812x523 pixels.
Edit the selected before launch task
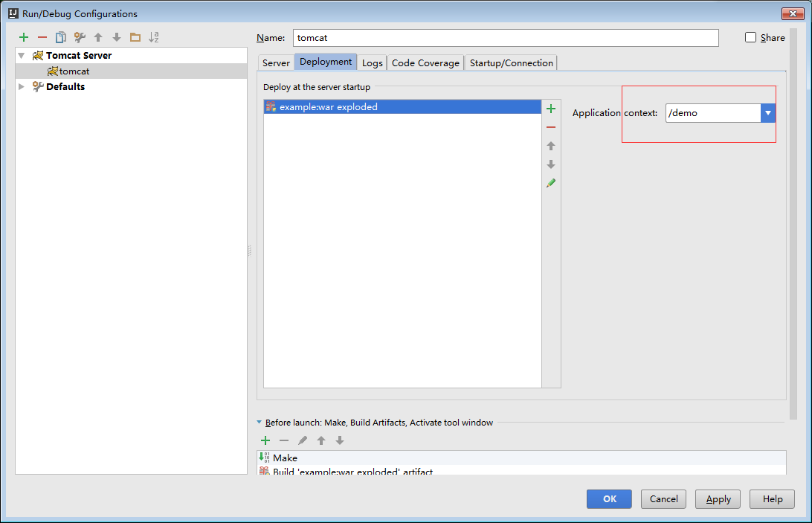pos(303,440)
